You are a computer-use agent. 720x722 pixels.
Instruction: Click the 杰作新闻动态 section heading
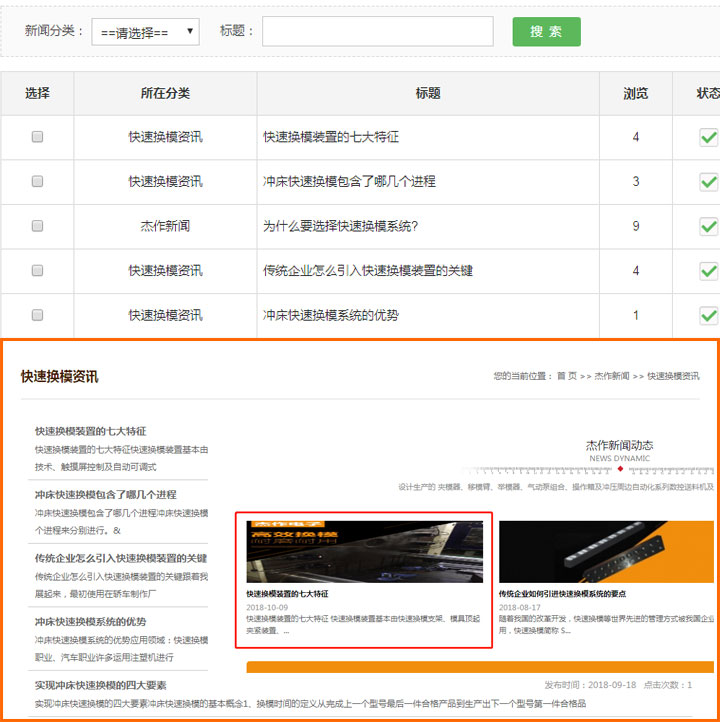tap(619, 445)
